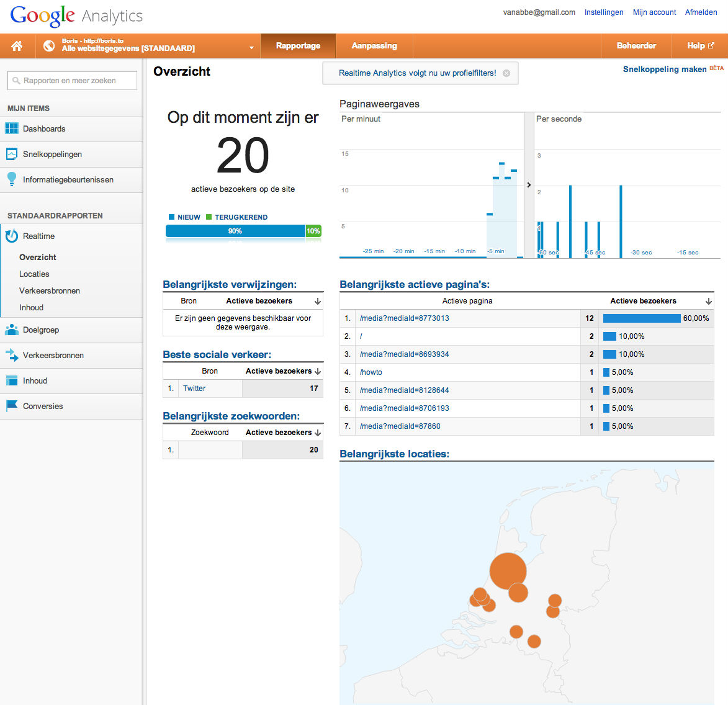This screenshot has width=728, height=705.
Task: Click the Home icon in orange bar
Action: [17, 46]
